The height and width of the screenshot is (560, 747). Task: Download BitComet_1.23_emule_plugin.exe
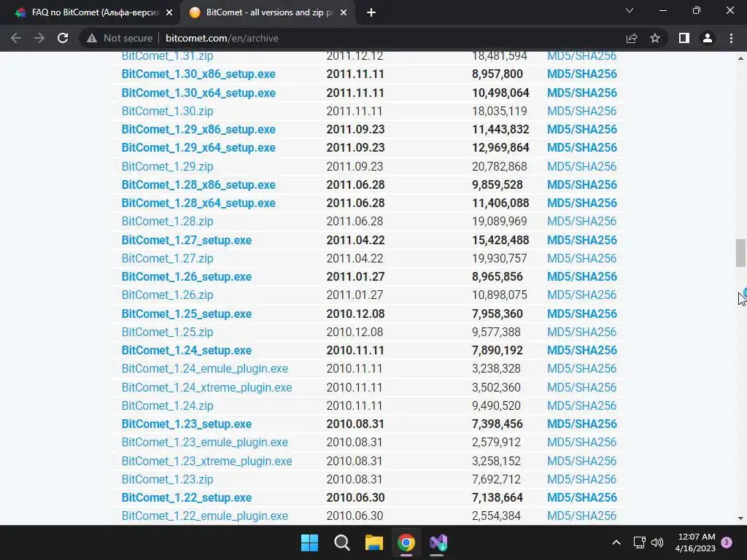pyautogui.click(x=204, y=443)
